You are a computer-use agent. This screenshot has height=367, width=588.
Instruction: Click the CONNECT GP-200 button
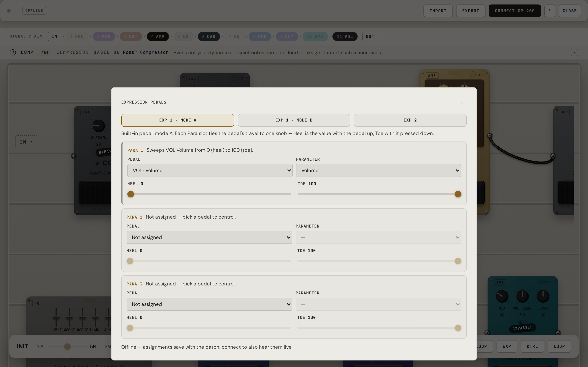pos(515,11)
